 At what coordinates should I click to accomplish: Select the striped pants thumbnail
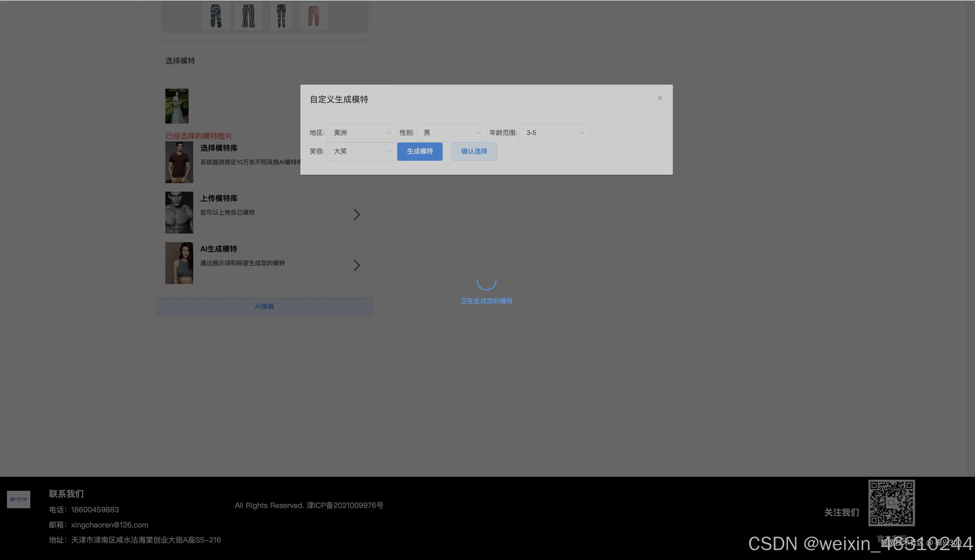click(x=248, y=16)
